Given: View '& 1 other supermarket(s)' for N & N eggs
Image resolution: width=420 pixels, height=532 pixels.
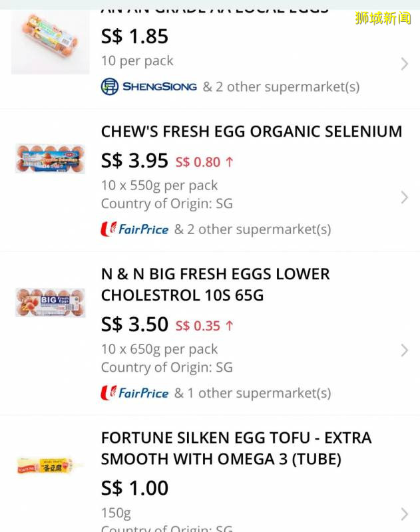Looking at the screenshot, I should [252, 393].
